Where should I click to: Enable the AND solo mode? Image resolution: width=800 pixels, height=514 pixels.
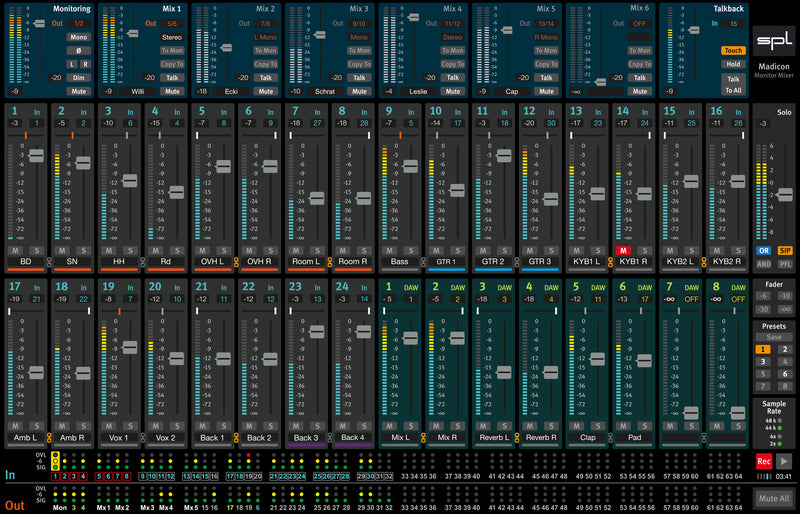point(763,264)
